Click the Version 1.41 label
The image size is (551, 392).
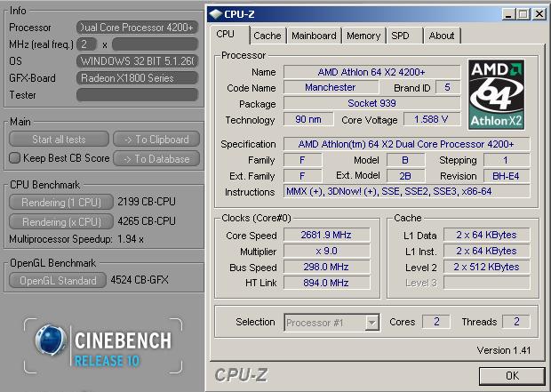point(504,350)
